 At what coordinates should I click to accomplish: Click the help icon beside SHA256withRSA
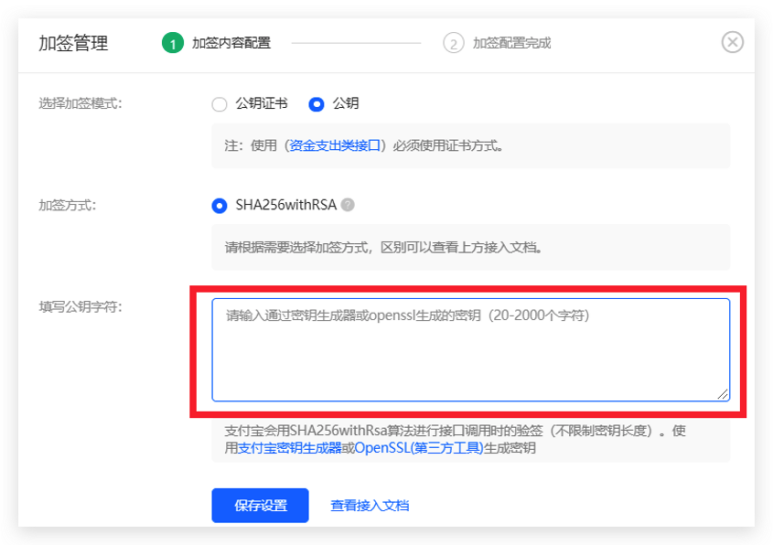click(x=348, y=205)
